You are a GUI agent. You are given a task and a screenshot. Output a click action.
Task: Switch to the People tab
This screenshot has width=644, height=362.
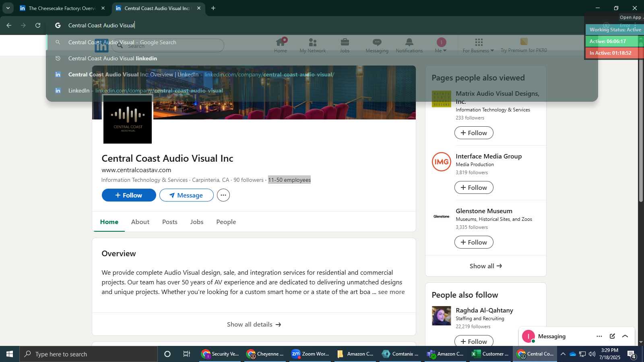coord(226,222)
